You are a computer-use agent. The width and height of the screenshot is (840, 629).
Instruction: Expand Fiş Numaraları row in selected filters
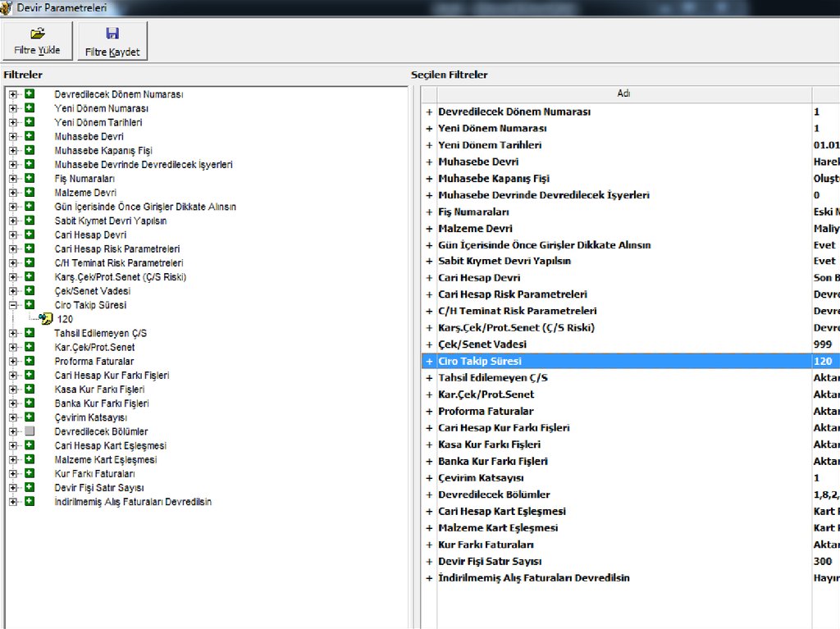click(428, 212)
